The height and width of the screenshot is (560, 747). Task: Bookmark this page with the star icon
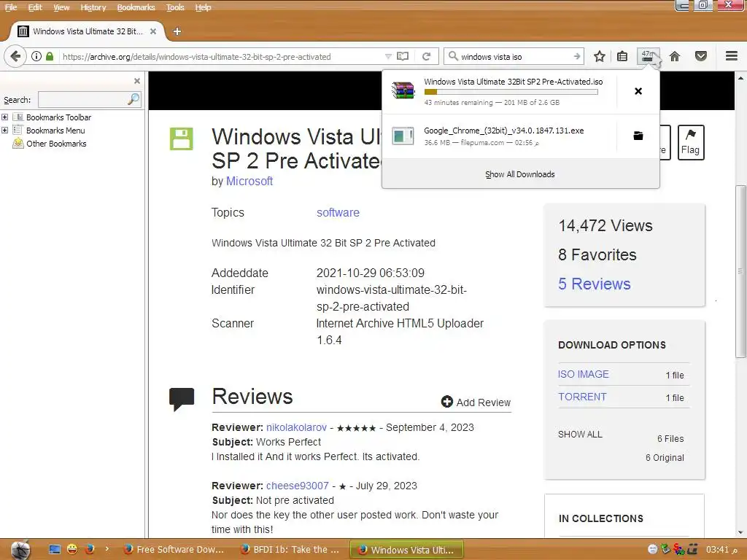(600, 56)
